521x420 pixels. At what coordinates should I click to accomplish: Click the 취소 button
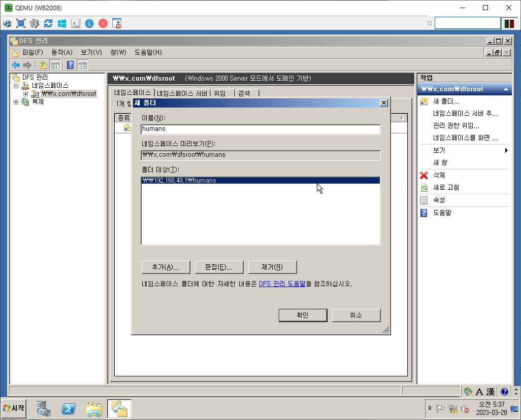click(x=356, y=315)
